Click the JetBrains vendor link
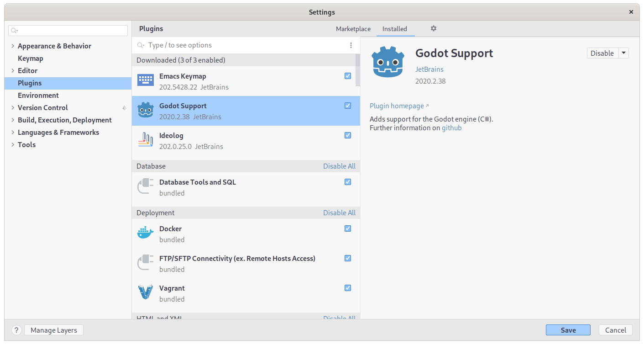Viewport: 644px width, 345px height. 429,69
